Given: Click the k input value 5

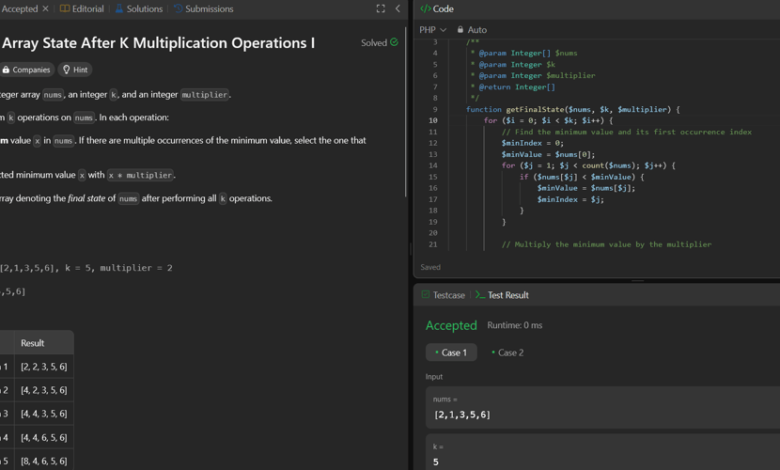Looking at the screenshot, I should pos(436,462).
